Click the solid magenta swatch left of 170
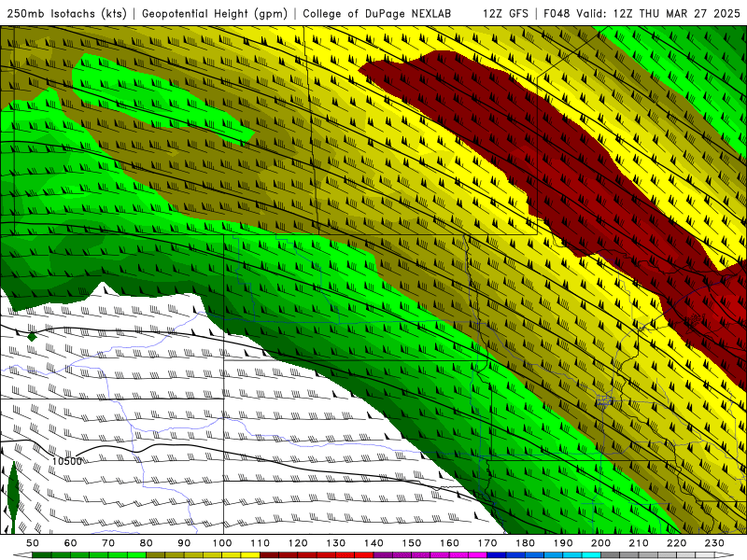 (x=477, y=555)
